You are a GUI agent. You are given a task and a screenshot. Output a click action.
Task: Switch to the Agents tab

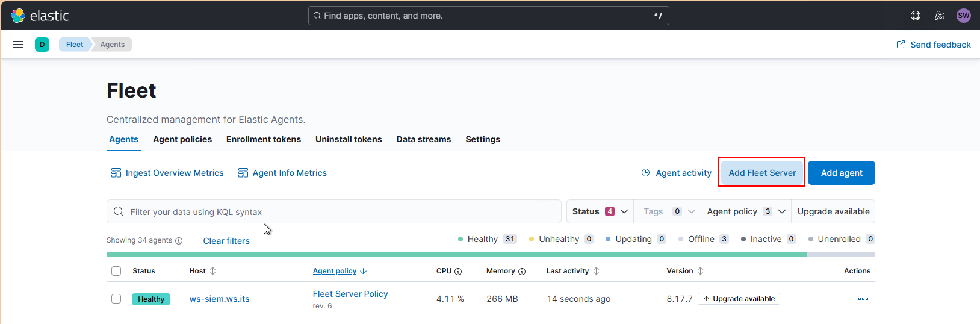(123, 139)
